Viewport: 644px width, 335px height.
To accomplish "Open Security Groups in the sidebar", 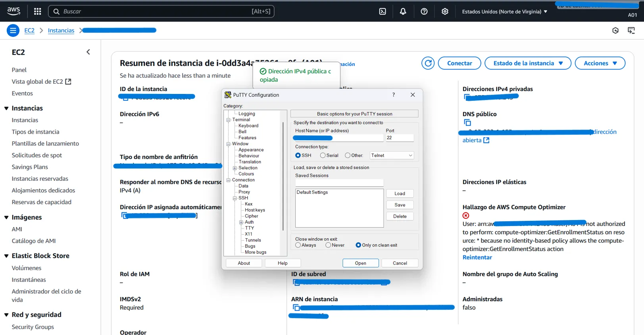I will pyautogui.click(x=33, y=327).
